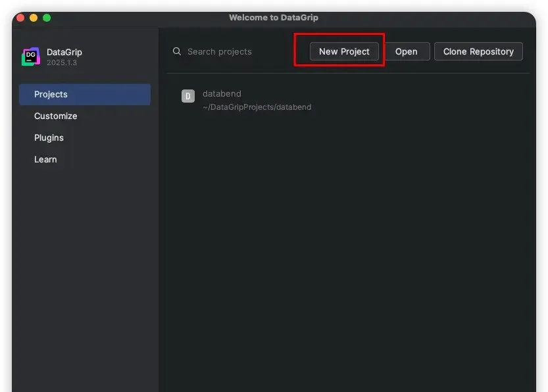
Task: Click the Open button
Action: tap(406, 51)
